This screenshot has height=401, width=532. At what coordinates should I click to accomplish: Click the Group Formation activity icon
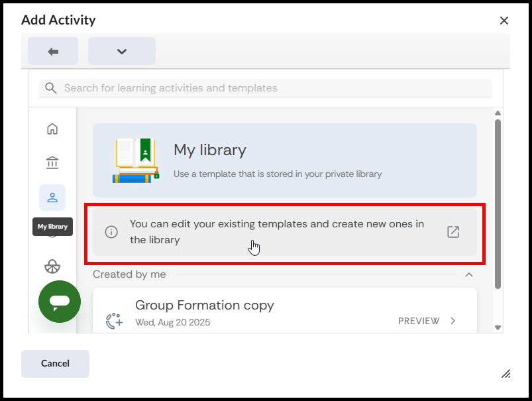pos(114,320)
